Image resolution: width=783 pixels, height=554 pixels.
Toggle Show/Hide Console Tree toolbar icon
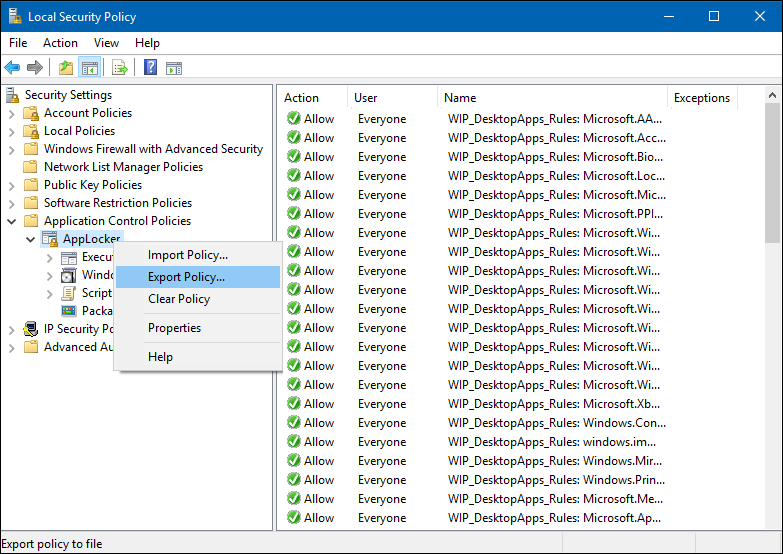tap(89, 68)
